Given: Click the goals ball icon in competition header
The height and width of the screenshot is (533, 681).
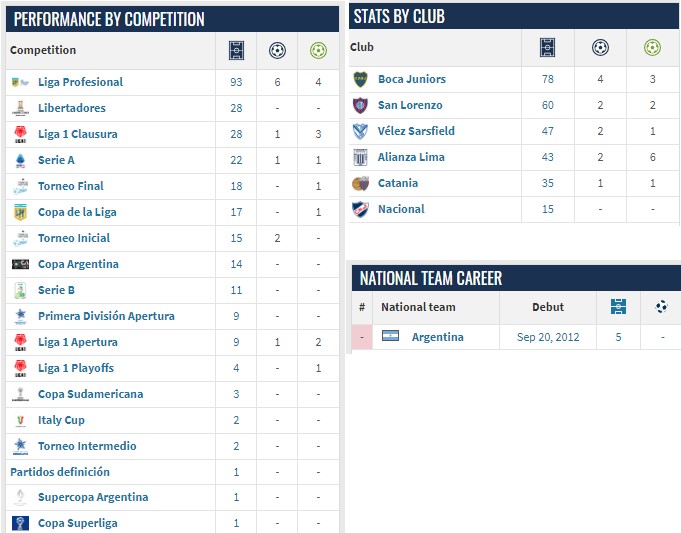Looking at the screenshot, I should click(277, 50).
